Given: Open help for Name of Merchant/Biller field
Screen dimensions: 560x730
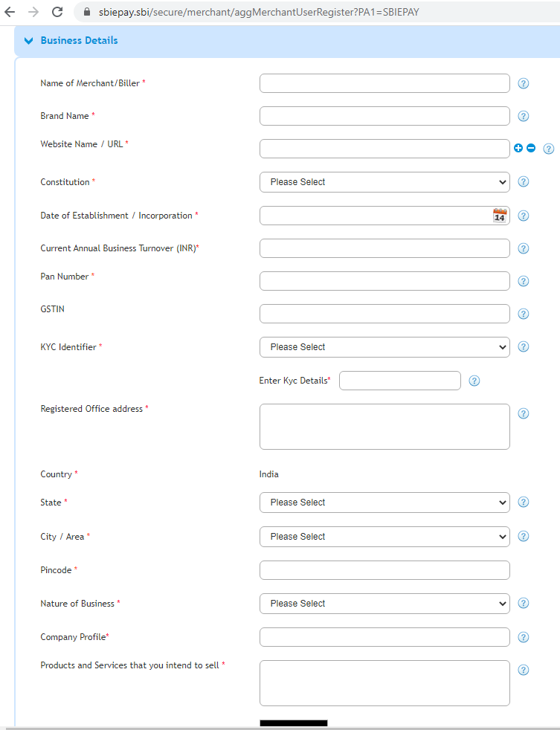Looking at the screenshot, I should (523, 83).
